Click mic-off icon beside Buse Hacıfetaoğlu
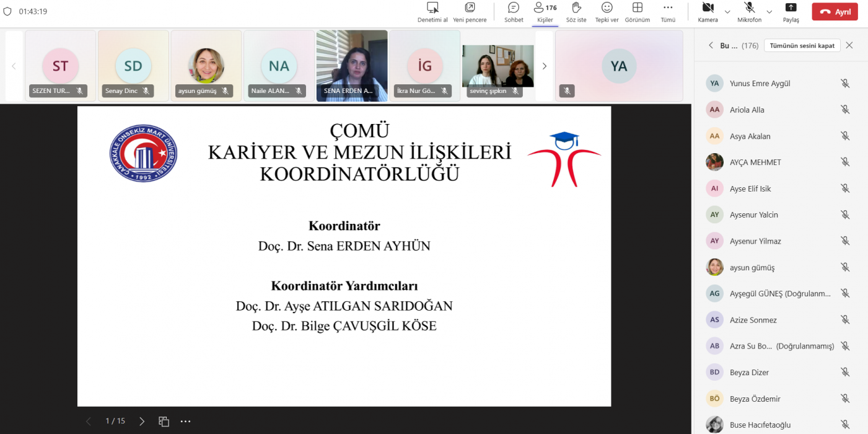 click(x=844, y=425)
